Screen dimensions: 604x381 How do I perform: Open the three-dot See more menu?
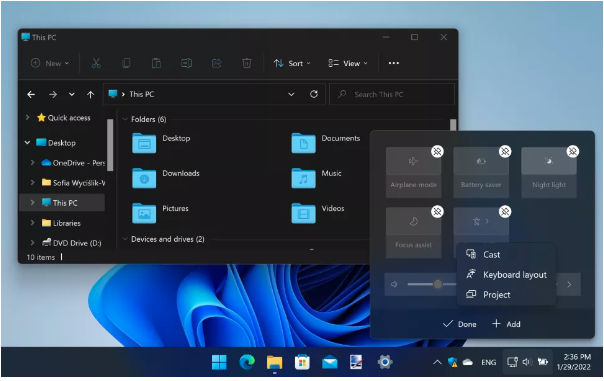click(394, 63)
